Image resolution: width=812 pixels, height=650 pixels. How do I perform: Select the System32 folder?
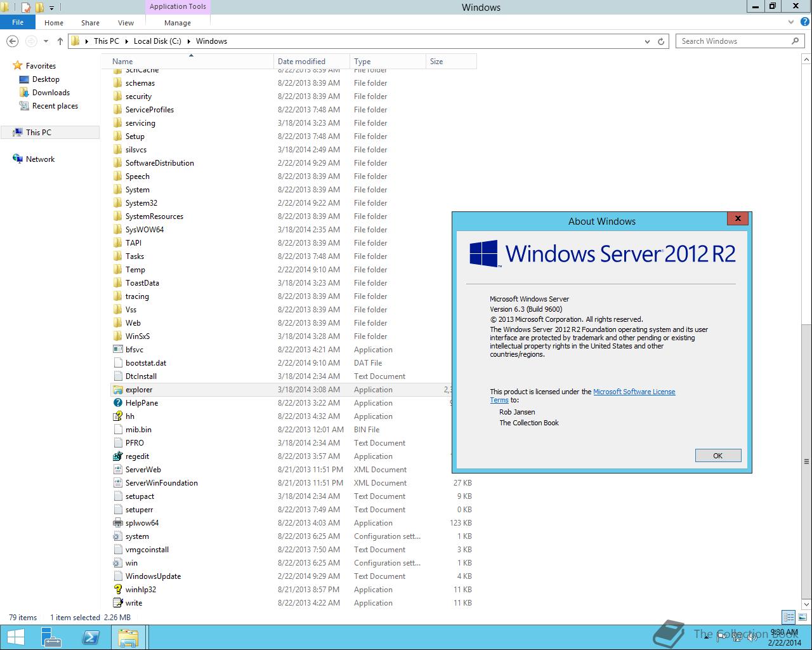[x=141, y=203]
